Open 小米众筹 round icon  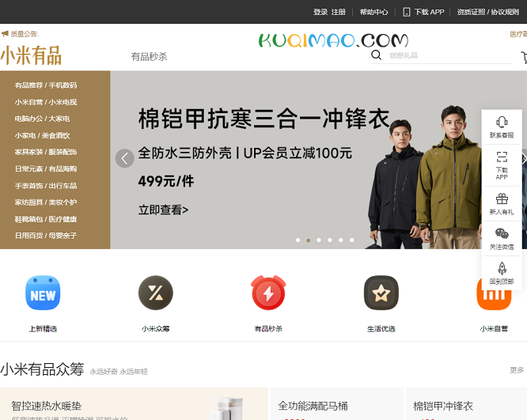(x=156, y=293)
